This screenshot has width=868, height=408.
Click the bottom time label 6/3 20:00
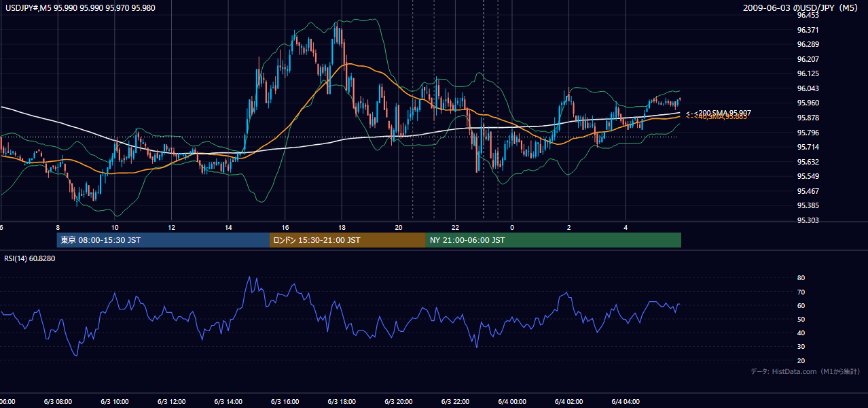click(399, 402)
